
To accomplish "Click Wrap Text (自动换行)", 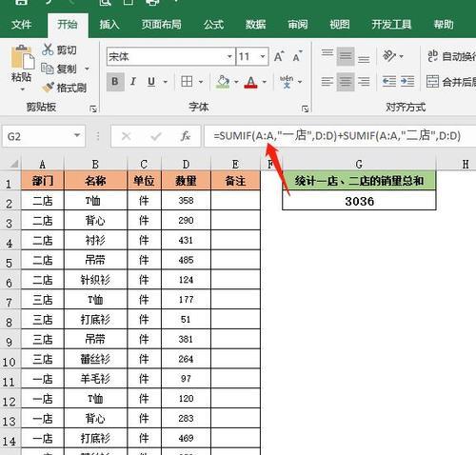I will (x=451, y=56).
